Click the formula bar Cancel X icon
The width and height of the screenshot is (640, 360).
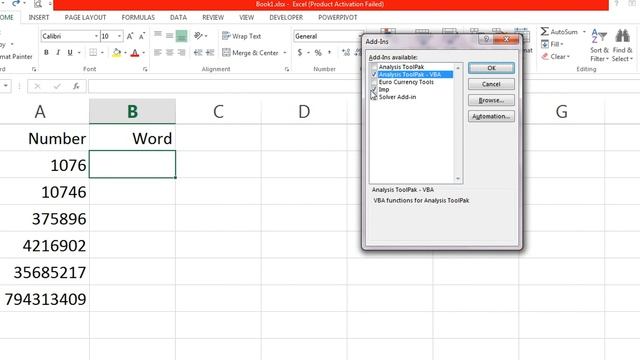[37, 86]
